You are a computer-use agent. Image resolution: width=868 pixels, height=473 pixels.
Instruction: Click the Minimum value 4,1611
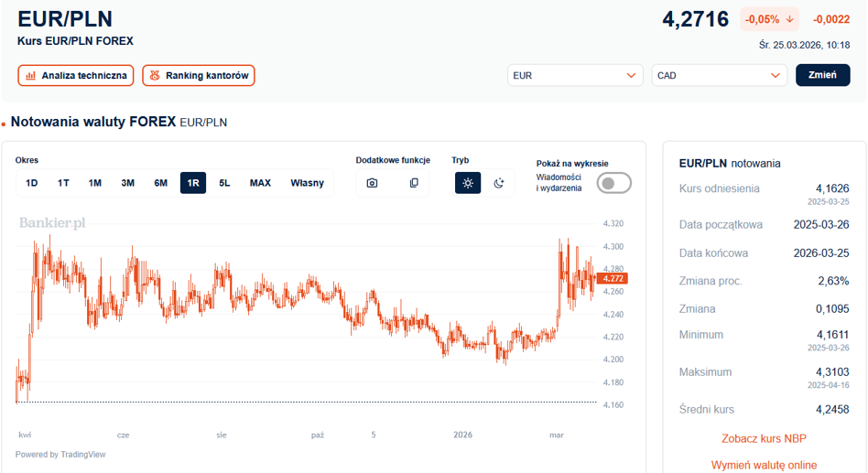coord(832,335)
